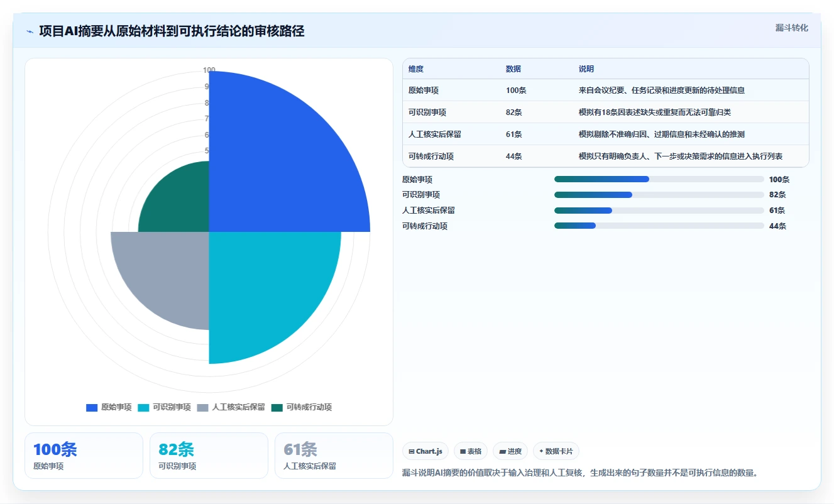The width and height of the screenshot is (834, 504).
Task: Click the 表格 tag icon
Action: coord(463,451)
